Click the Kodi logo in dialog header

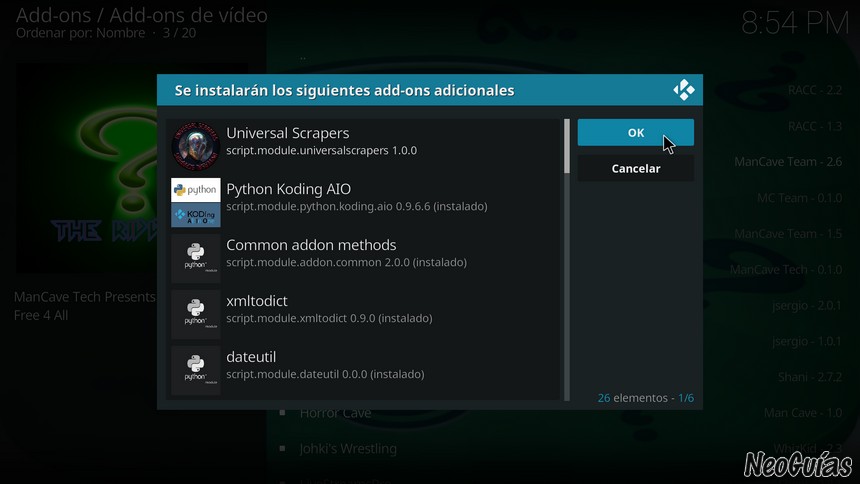(x=683, y=90)
